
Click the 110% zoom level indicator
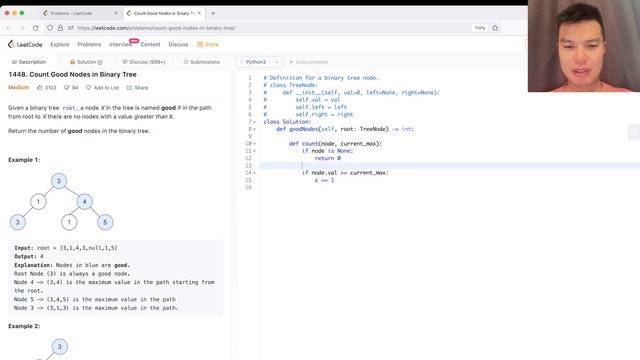(480, 28)
